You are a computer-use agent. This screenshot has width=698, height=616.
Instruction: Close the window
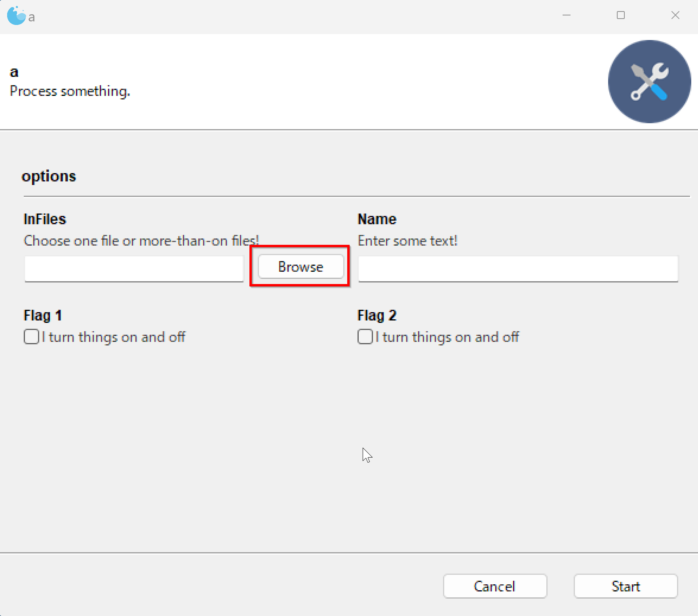(675, 15)
